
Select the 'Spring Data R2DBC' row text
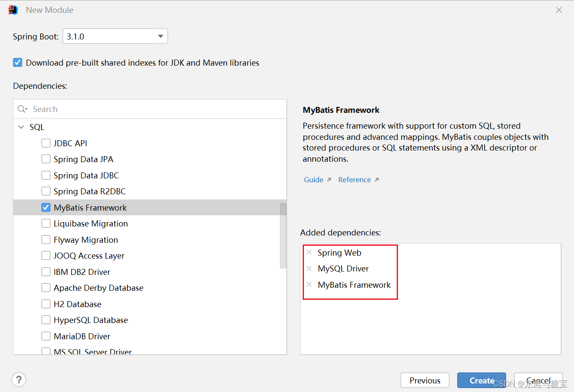click(90, 191)
